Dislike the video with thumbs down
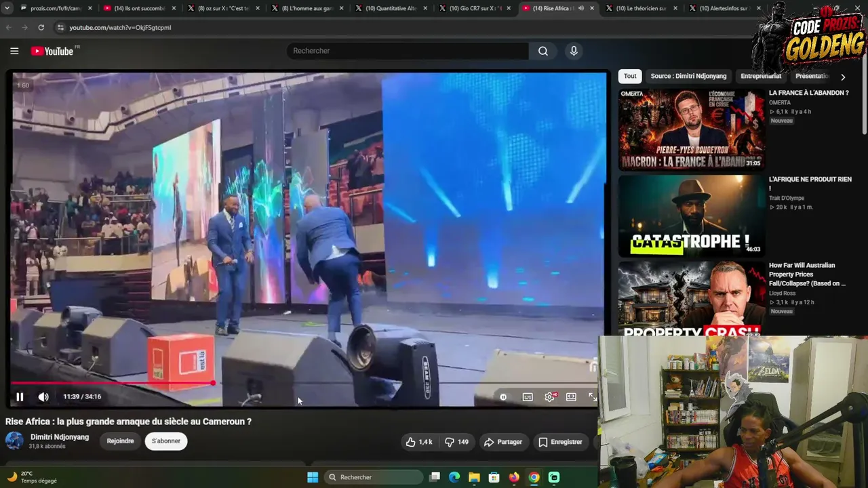 pyautogui.click(x=456, y=442)
